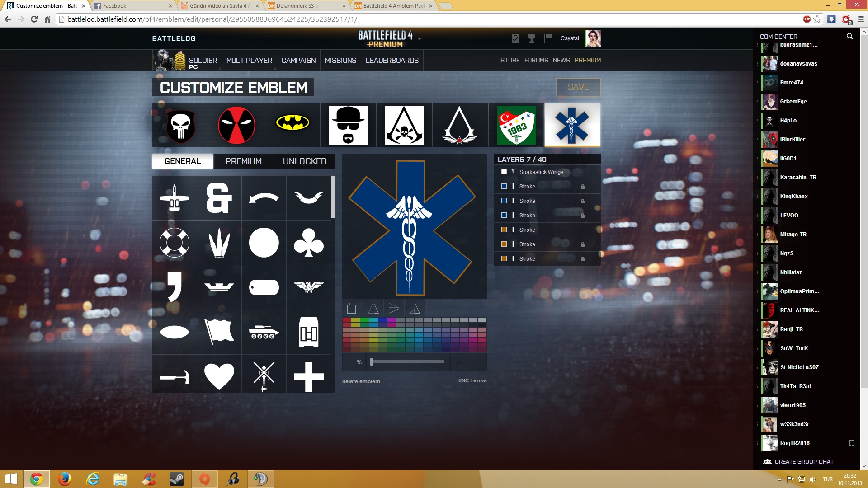Click the STORE menu item

click(509, 60)
